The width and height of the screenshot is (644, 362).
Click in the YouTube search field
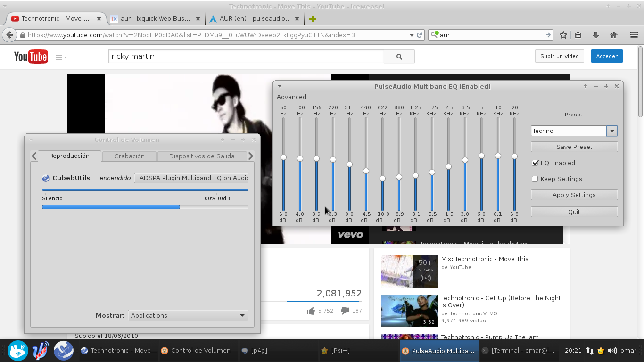246,57
